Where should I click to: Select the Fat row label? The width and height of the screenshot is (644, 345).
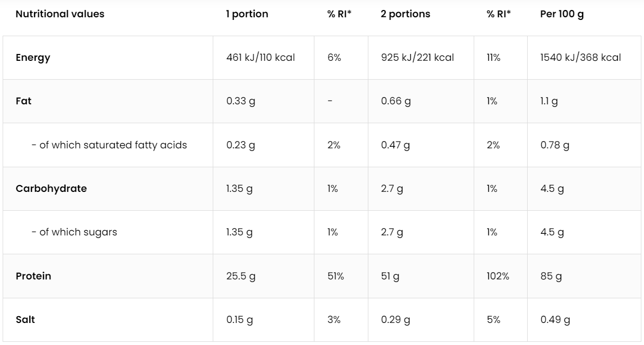click(24, 101)
